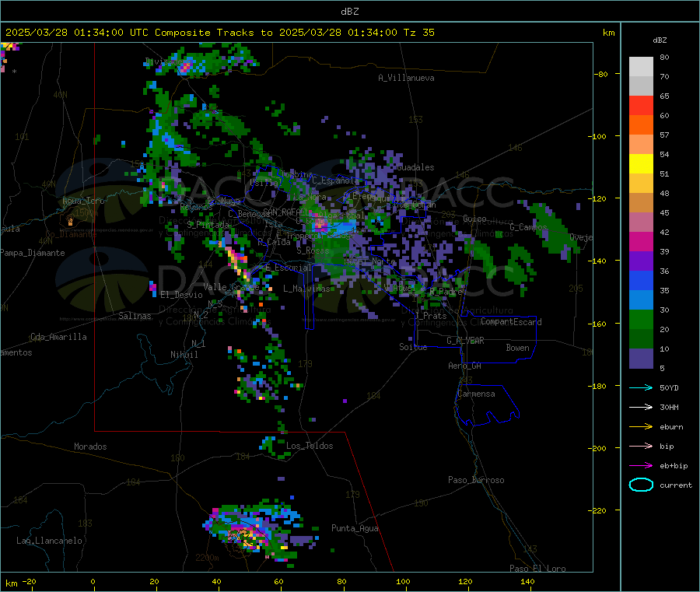Click the Bowen map label

pyautogui.click(x=517, y=348)
